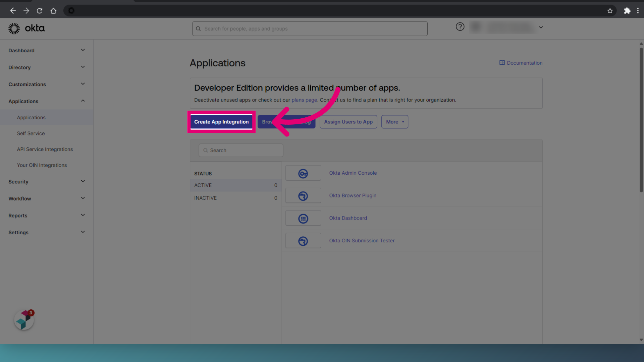This screenshot has width=644, height=362.
Task: Filter by ACTIVE status
Action: [x=235, y=185]
